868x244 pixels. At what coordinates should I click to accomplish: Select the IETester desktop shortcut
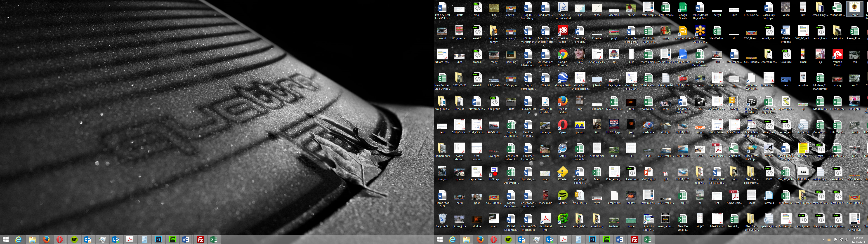(x=562, y=174)
